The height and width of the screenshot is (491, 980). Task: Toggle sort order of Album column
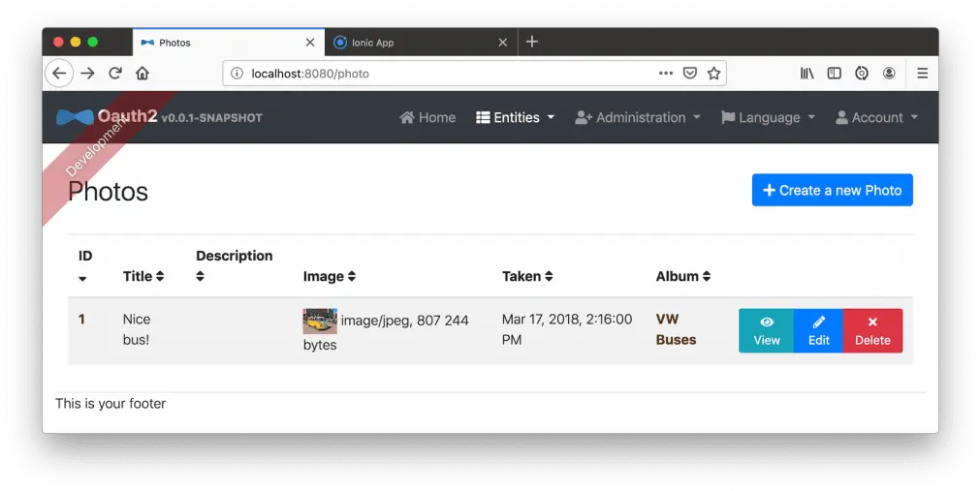[682, 276]
